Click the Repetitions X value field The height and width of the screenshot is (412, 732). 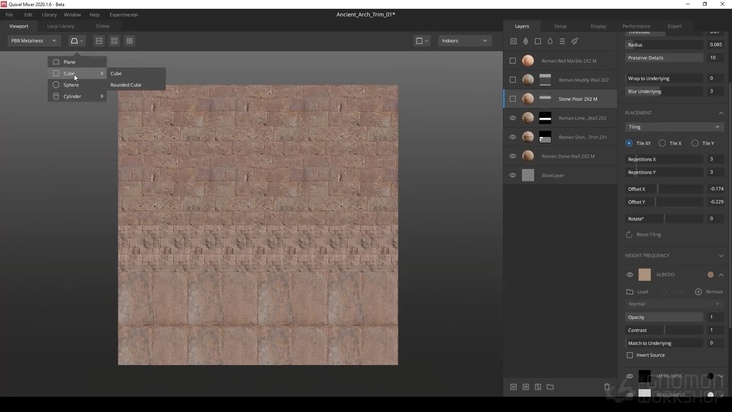(715, 159)
